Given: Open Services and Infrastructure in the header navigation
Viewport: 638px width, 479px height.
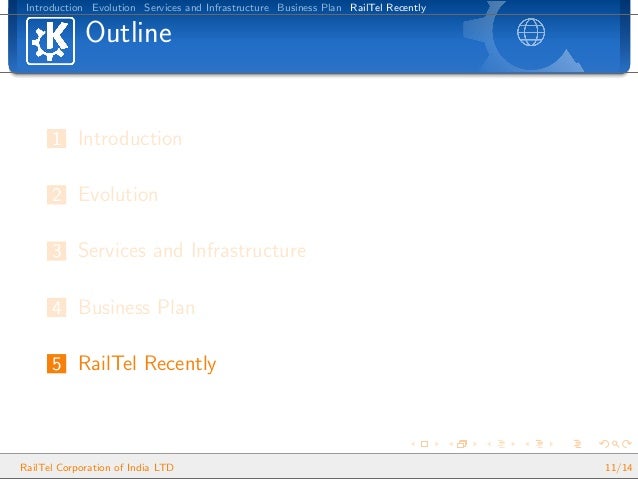Looking at the screenshot, I should [206, 7].
